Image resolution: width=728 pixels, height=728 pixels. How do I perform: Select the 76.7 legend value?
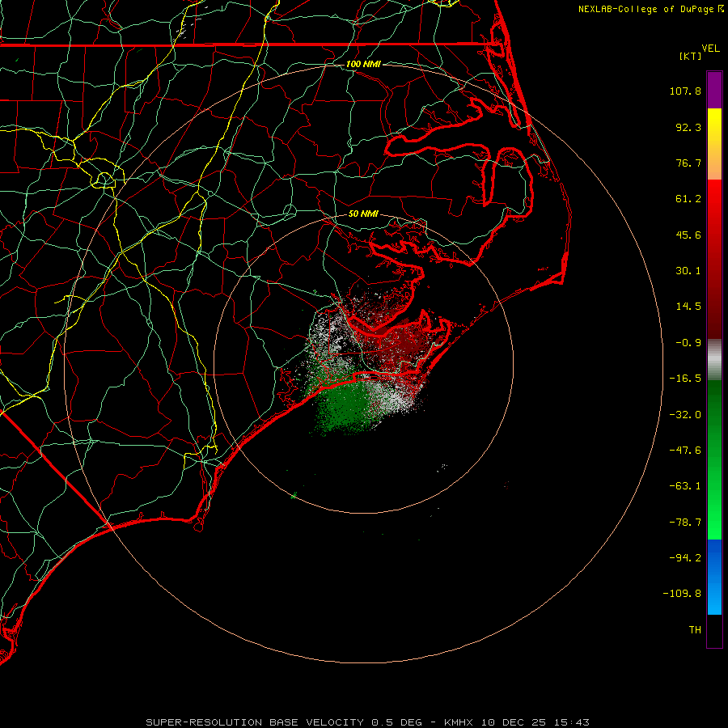tap(688, 163)
